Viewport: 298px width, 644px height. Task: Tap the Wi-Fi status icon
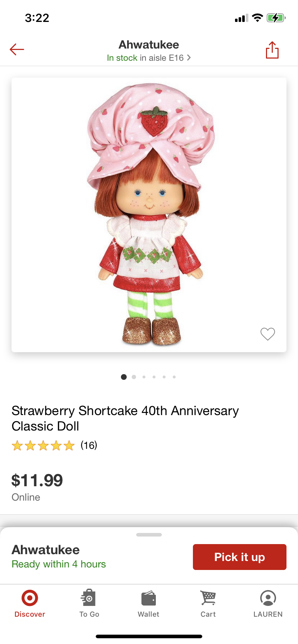pyautogui.click(x=257, y=18)
